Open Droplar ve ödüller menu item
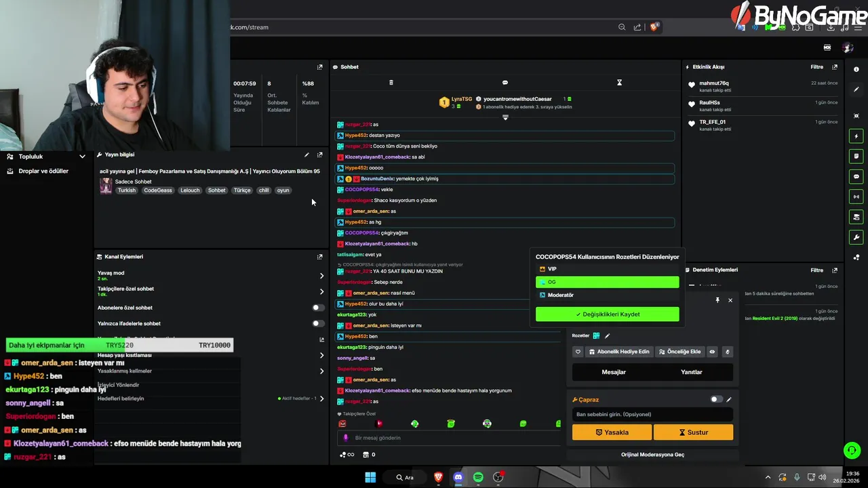 (43, 171)
